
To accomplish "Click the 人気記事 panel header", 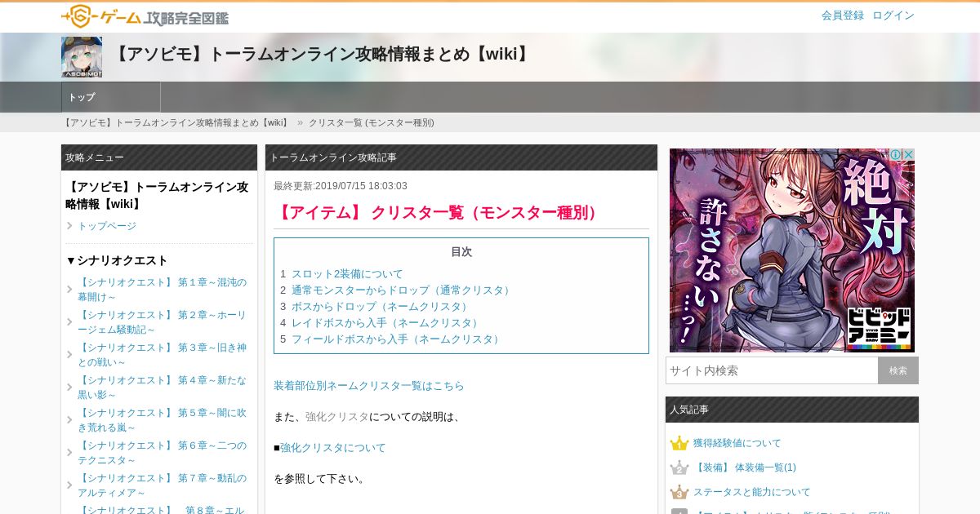I will coord(792,410).
